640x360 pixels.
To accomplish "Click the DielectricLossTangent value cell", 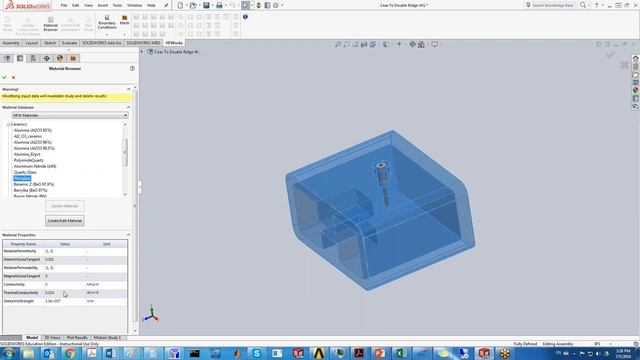I will (x=65, y=260).
